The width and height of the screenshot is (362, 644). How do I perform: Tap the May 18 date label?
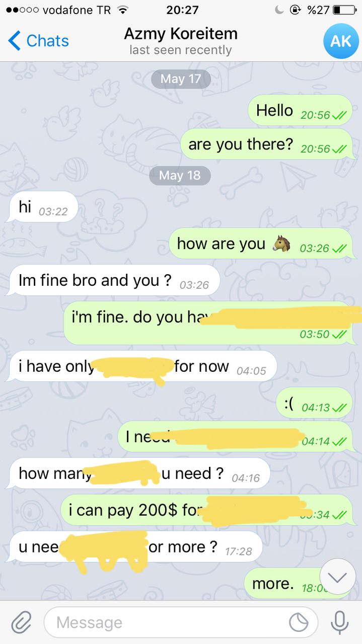click(x=180, y=175)
